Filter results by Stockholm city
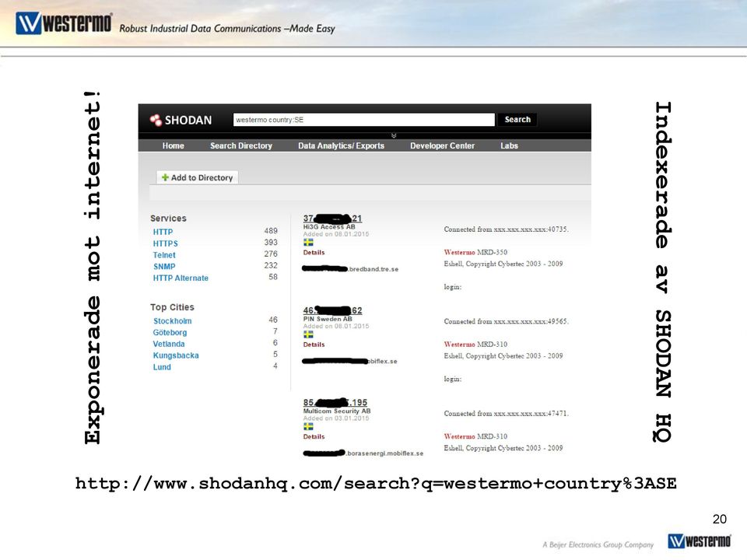747x560 pixels. 173,321
